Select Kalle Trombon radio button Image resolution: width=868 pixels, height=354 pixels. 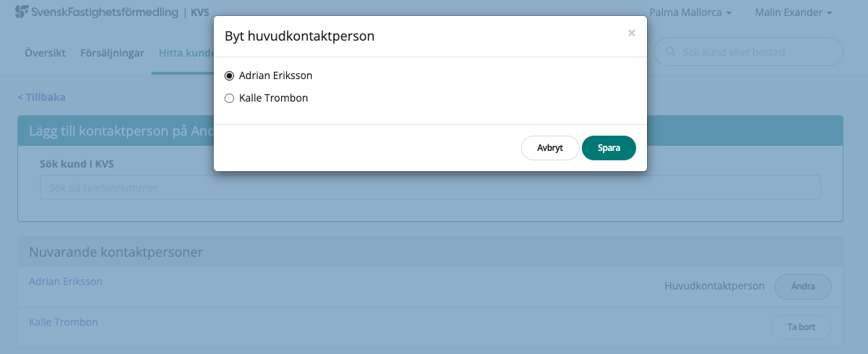[230, 99]
